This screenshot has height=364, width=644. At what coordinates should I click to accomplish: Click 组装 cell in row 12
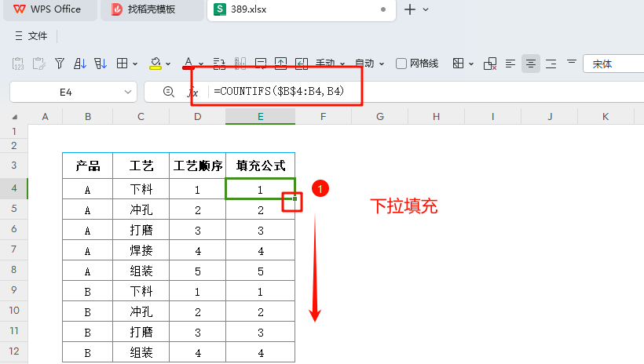coord(141,352)
